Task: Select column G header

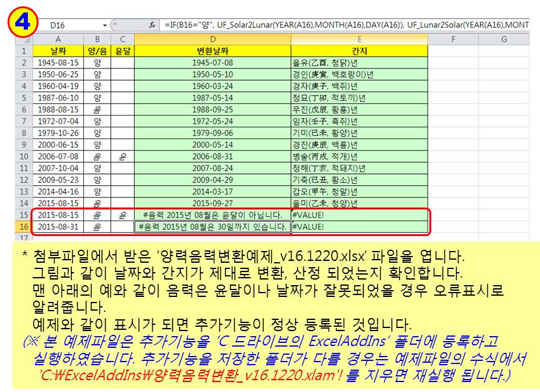Action: (x=503, y=39)
